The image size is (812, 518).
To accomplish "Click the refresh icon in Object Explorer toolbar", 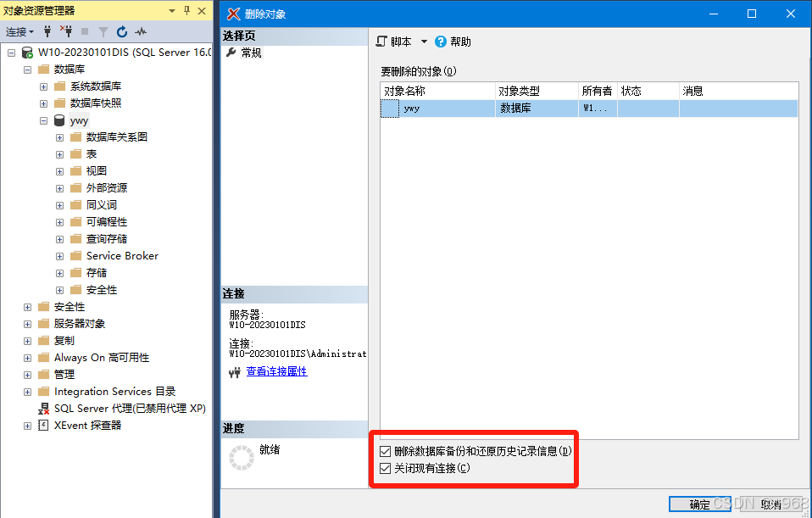I will 122,31.
